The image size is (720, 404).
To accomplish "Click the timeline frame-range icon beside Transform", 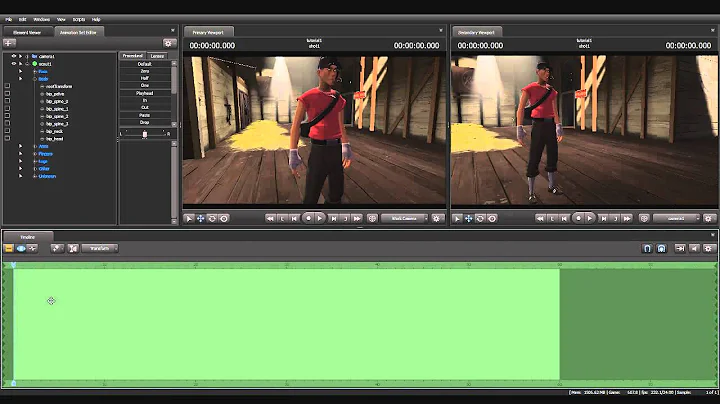I will [x=73, y=248].
